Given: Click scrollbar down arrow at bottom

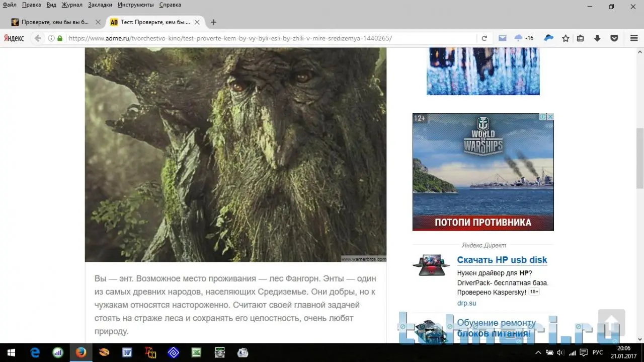Looking at the screenshot, I should pos(640,339).
